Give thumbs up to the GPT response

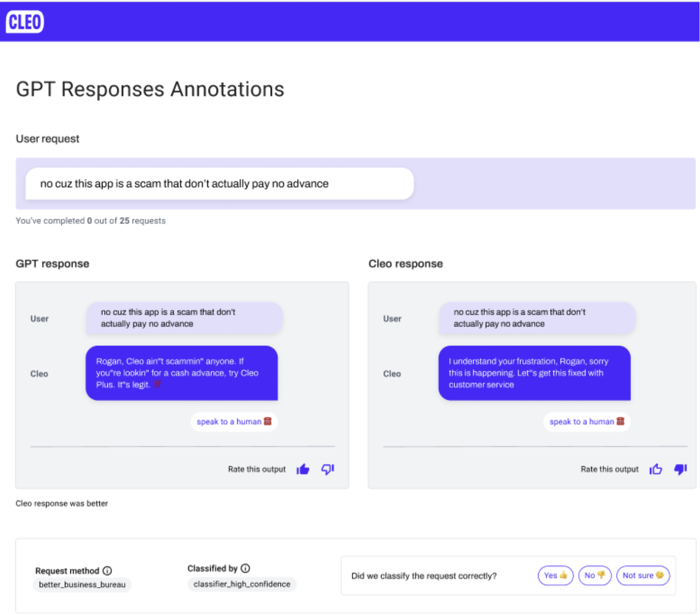[303, 469]
